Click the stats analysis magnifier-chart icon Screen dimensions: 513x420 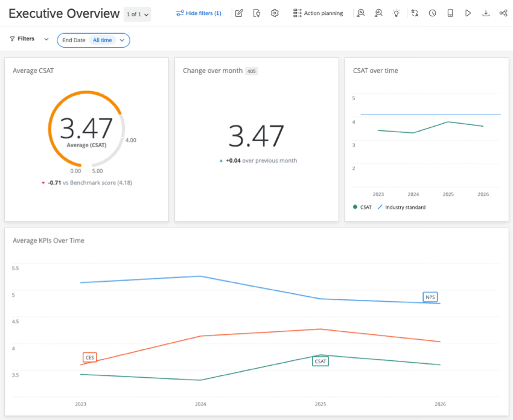pyautogui.click(x=378, y=13)
